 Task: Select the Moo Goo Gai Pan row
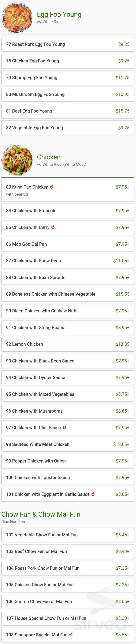coord(68,244)
